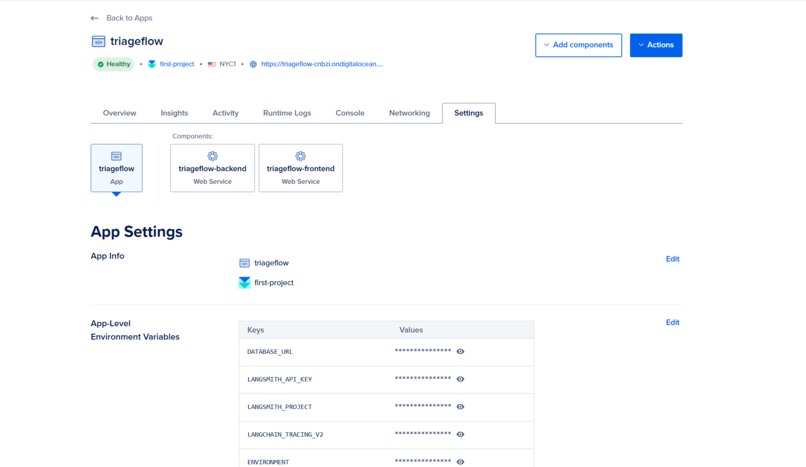Viewport: 806px width, 467px height.
Task: Select the triageflow-backend Web Service component
Action: coord(212,168)
